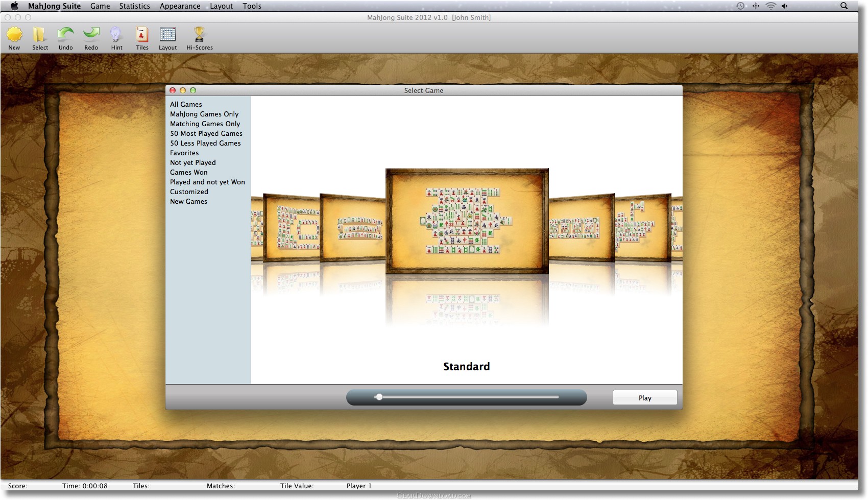The image size is (868, 500).
Task: Open the Apple menu
Action: 14,6
